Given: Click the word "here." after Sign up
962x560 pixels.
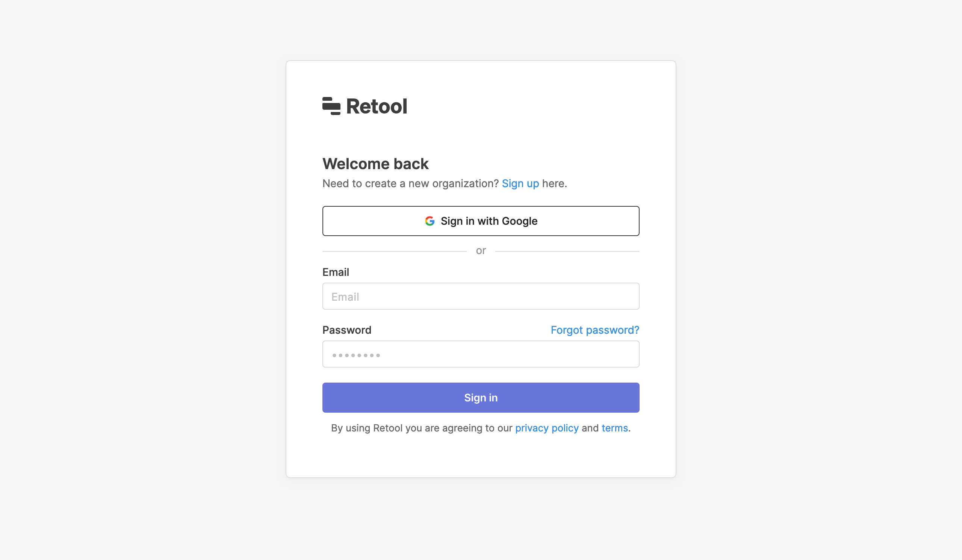Looking at the screenshot, I should 554,184.
